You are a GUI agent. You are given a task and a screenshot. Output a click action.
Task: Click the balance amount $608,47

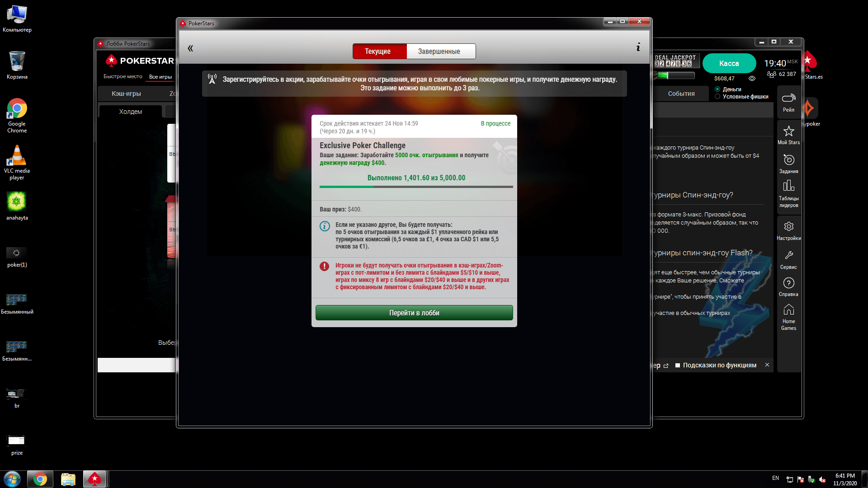[x=724, y=79]
